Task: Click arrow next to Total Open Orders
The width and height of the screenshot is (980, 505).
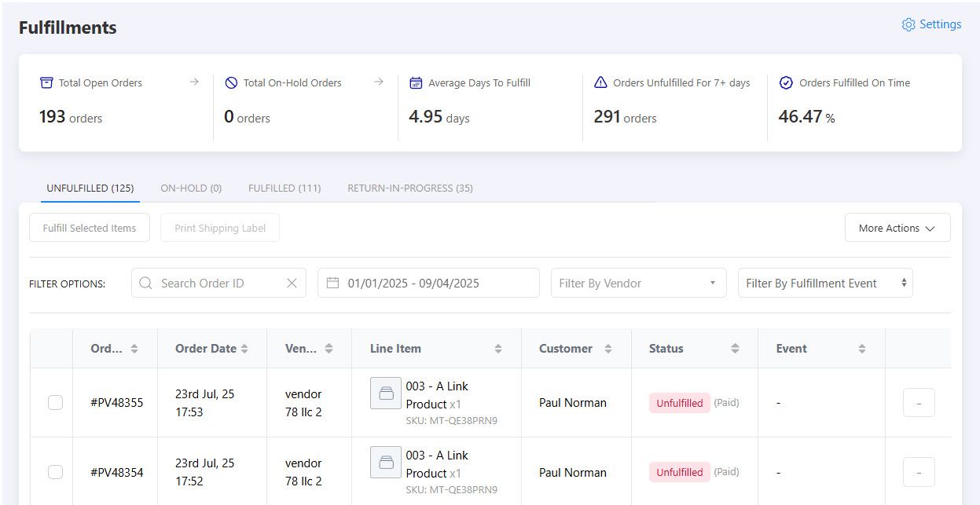Action: 194,82
